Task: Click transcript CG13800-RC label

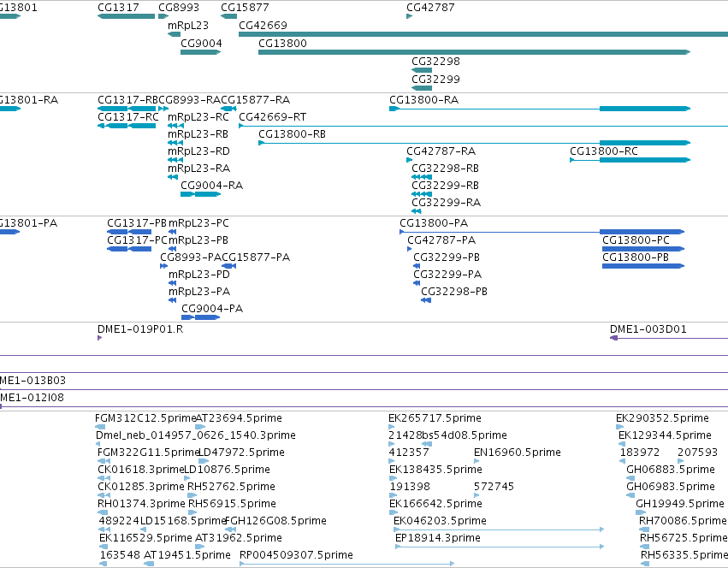Action: 604,151
